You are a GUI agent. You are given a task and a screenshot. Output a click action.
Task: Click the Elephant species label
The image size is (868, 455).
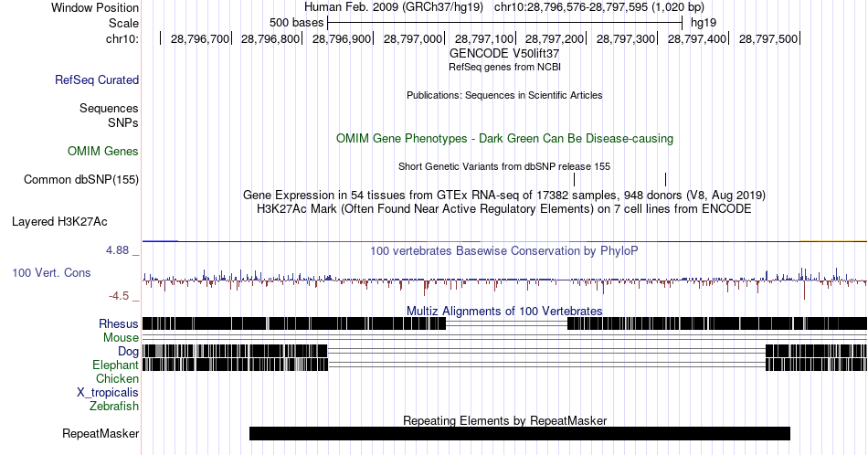coord(116,365)
